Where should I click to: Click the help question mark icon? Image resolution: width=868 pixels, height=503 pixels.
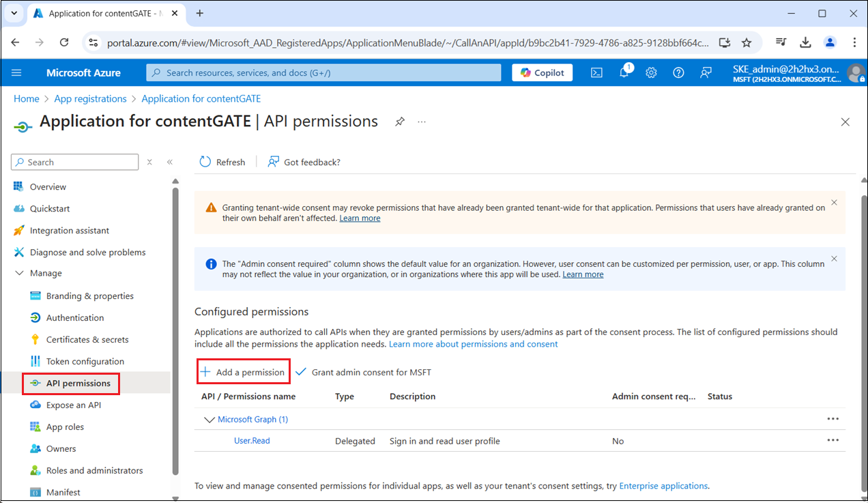[x=678, y=73]
